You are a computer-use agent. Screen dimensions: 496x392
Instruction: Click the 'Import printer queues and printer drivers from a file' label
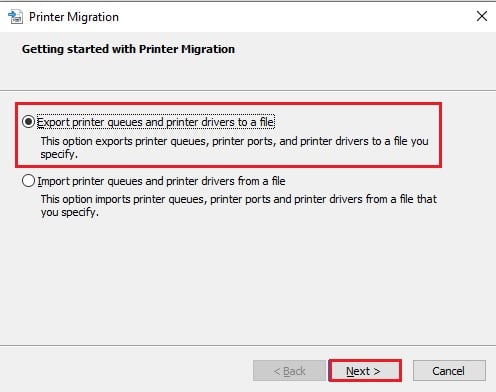point(161,181)
